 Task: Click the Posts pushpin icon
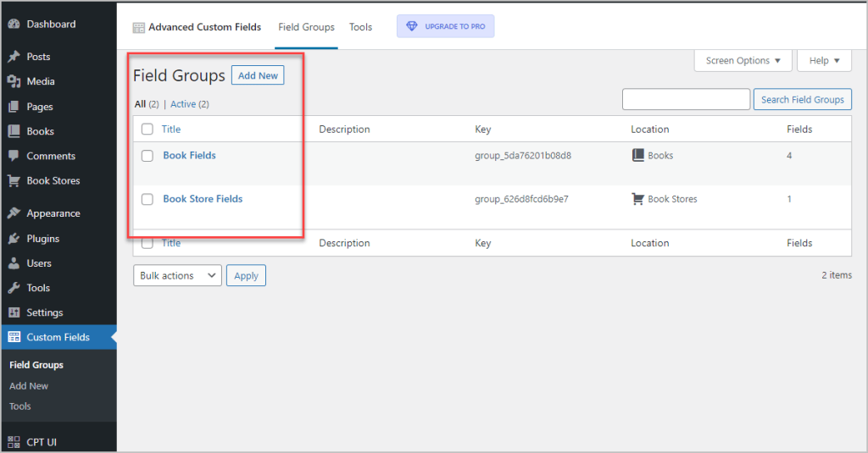(x=14, y=57)
